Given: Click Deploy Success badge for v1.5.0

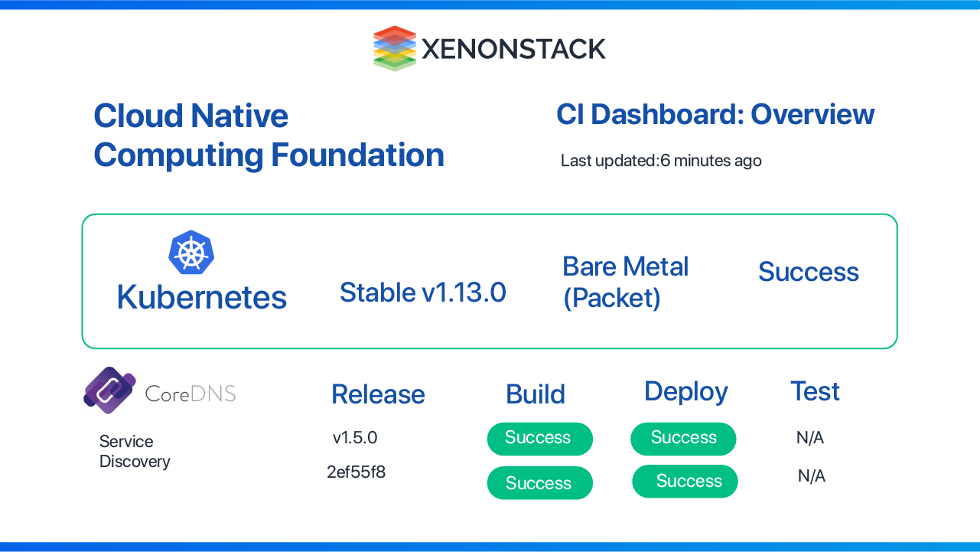Looking at the screenshot, I should coord(683,439).
